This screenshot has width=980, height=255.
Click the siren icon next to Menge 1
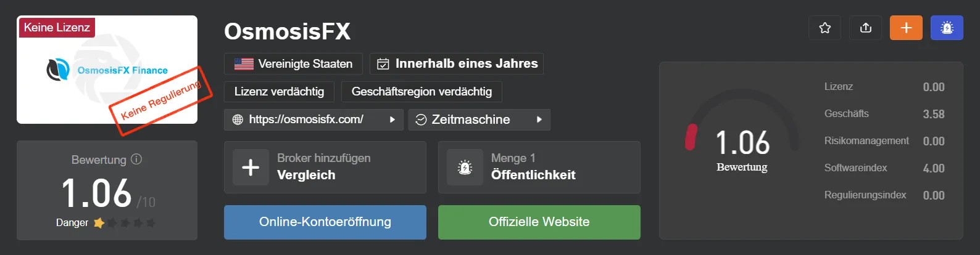pos(465,168)
